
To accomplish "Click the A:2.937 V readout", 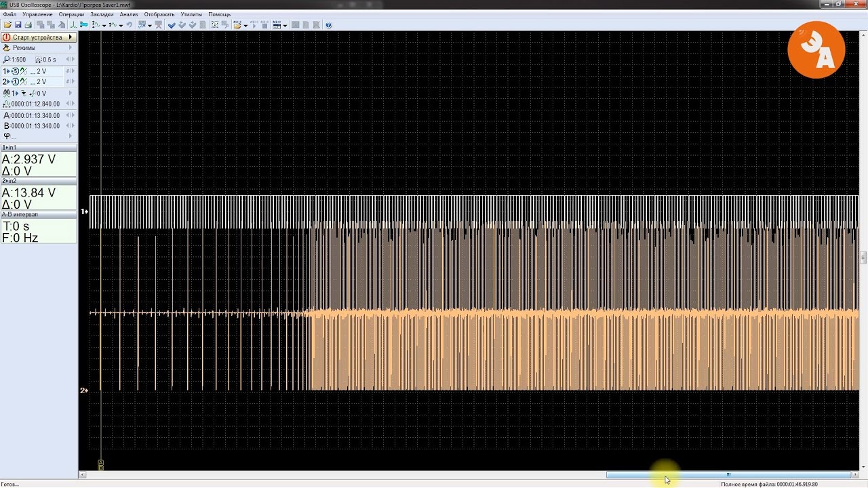I will 29,159.
